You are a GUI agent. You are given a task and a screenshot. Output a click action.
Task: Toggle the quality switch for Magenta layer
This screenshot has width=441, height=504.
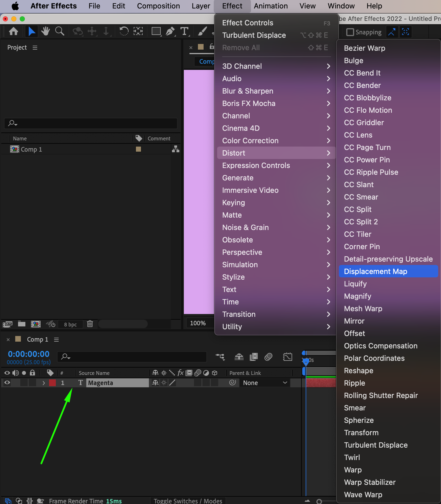[172, 383]
